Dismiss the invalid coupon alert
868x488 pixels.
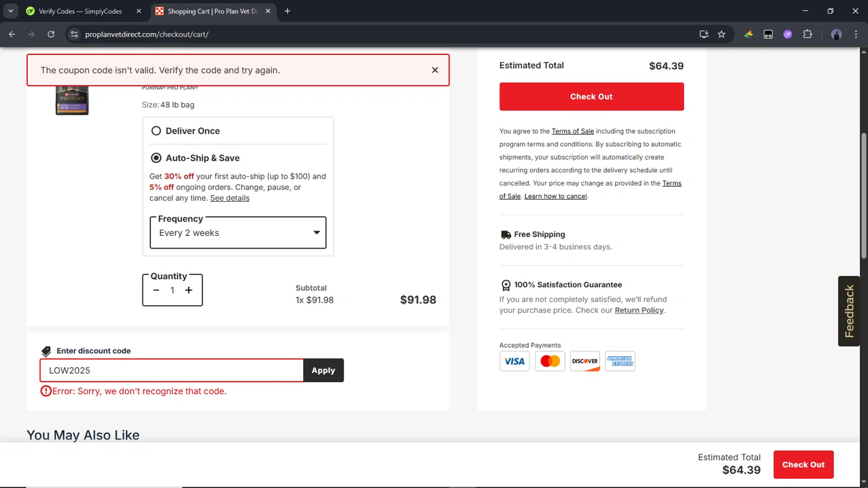pyautogui.click(x=435, y=70)
